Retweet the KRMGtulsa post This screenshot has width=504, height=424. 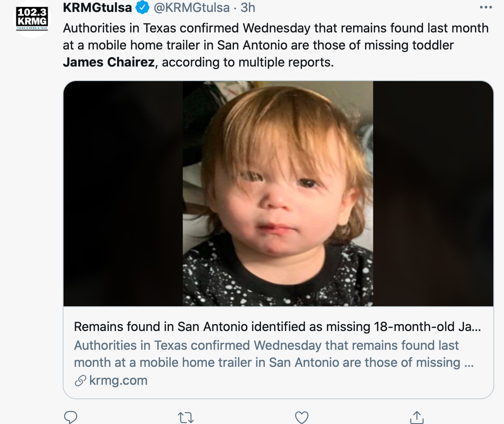(x=186, y=417)
